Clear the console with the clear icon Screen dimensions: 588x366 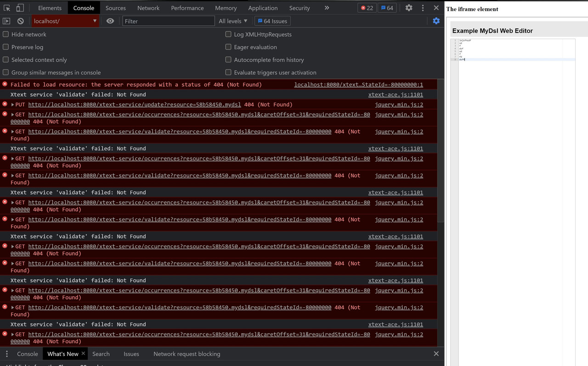pos(21,21)
